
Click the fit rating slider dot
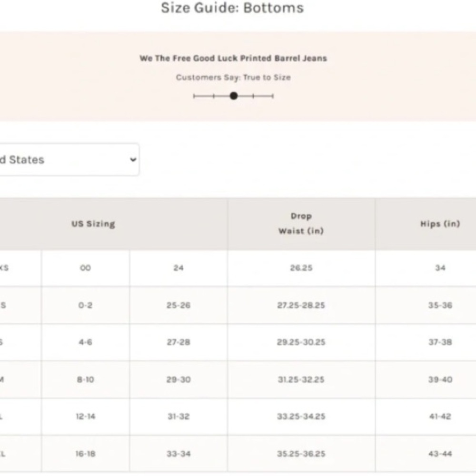point(233,96)
